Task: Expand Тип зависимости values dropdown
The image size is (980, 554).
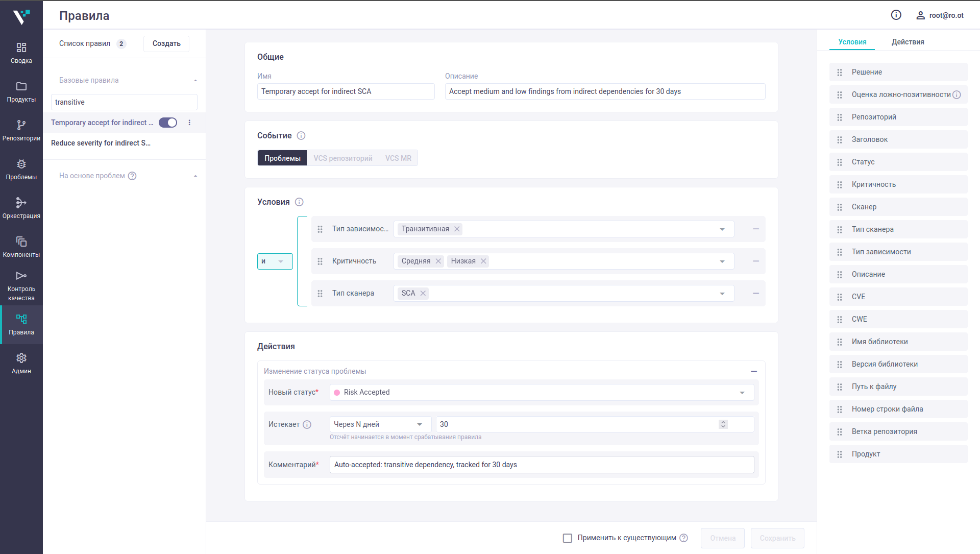Action: [722, 229]
